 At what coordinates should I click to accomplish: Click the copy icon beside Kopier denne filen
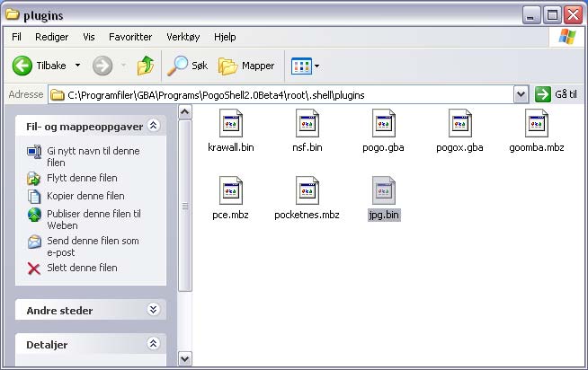(x=34, y=197)
